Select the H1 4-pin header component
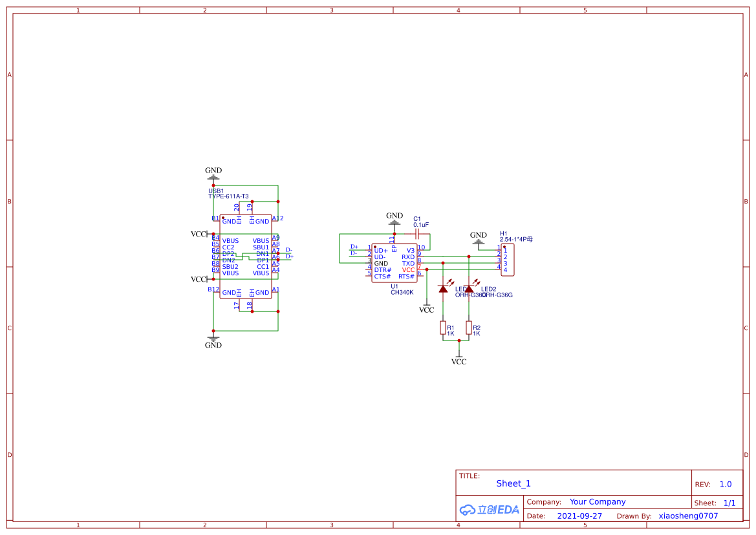 [x=508, y=260]
